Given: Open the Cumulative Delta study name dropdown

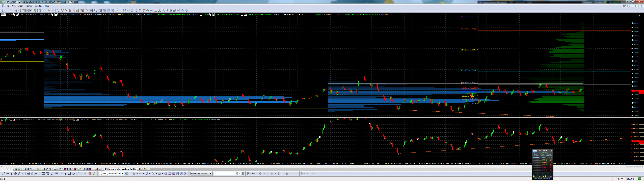Looking at the screenshot, I should tap(74, 119).
